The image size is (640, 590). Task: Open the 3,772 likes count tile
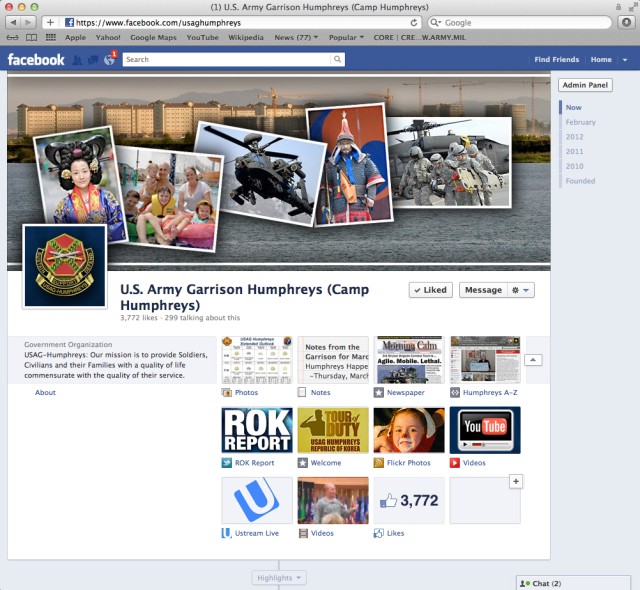click(x=409, y=501)
